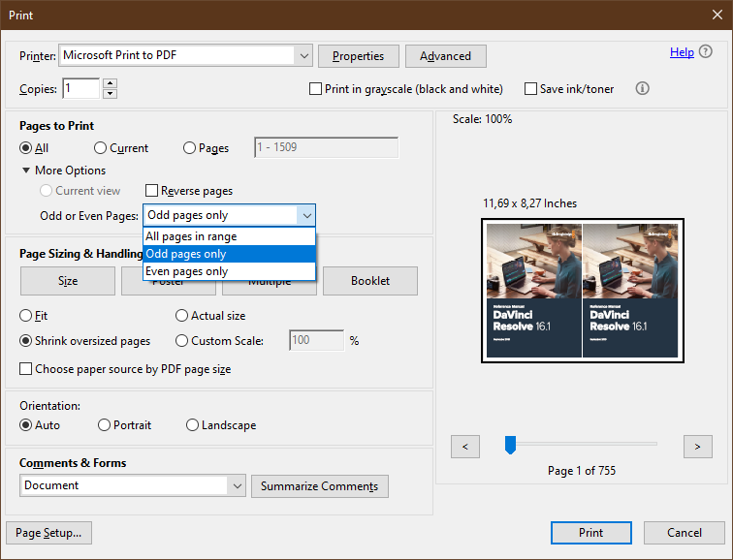
Task: Increase copies with the up arrow
Action: click(110, 83)
